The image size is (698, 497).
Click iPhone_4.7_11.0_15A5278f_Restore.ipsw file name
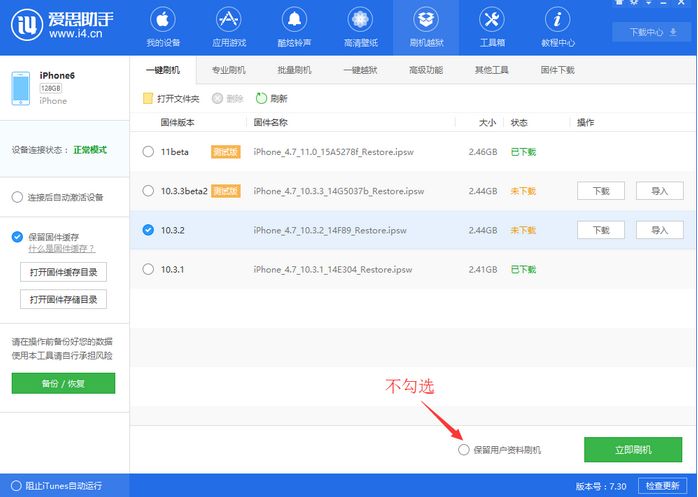click(333, 152)
